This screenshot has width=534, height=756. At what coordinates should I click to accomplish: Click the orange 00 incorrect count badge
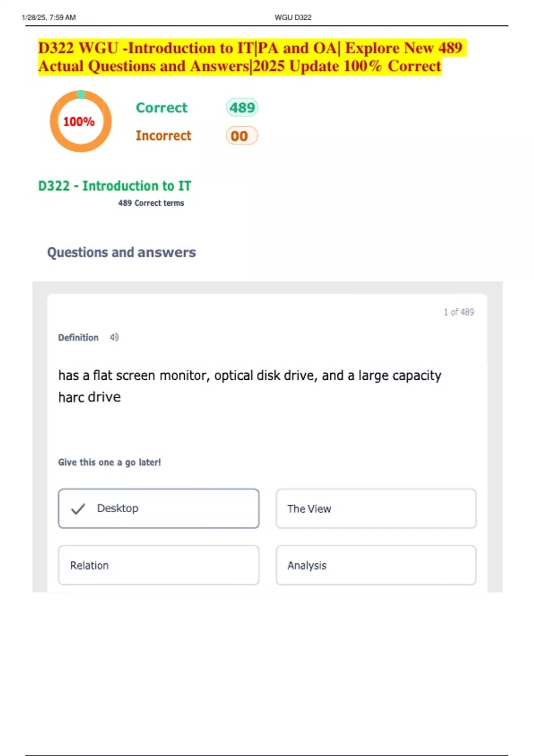242,136
